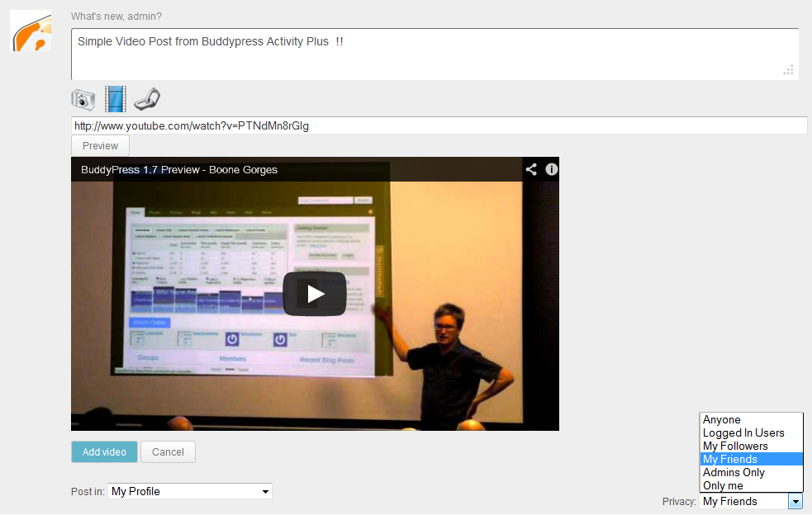Click the share icon on the video

pos(531,169)
